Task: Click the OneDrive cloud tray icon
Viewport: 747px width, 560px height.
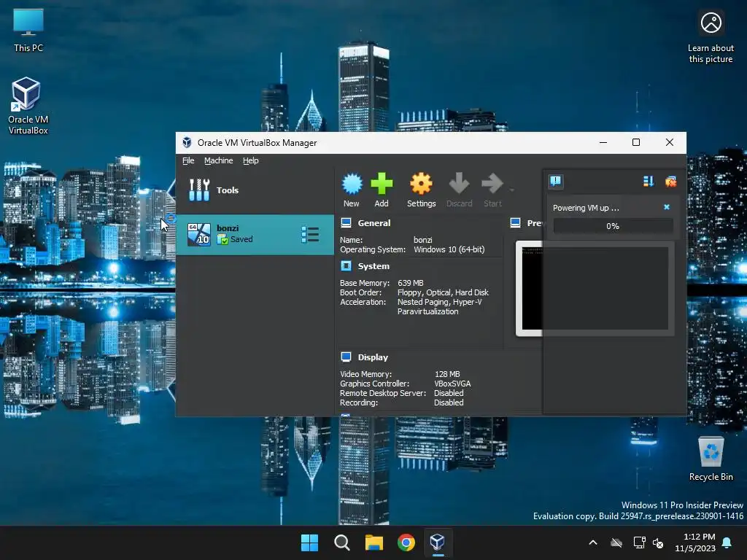Action: 616,542
